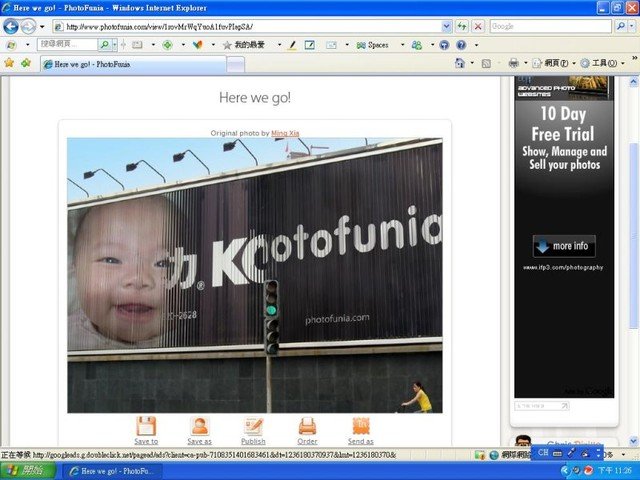
Task: Click the Live toolbar search magnifier button
Action: pos(104,44)
